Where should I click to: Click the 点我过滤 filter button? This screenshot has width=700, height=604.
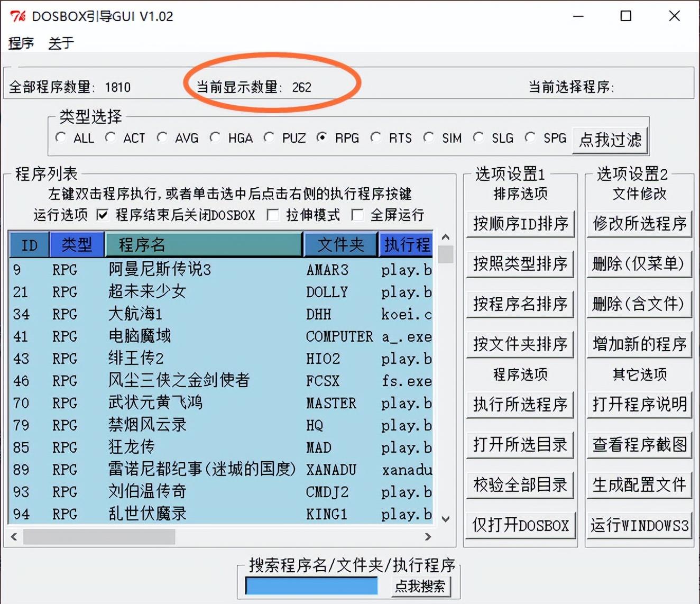pyautogui.click(x=610, y=140)
